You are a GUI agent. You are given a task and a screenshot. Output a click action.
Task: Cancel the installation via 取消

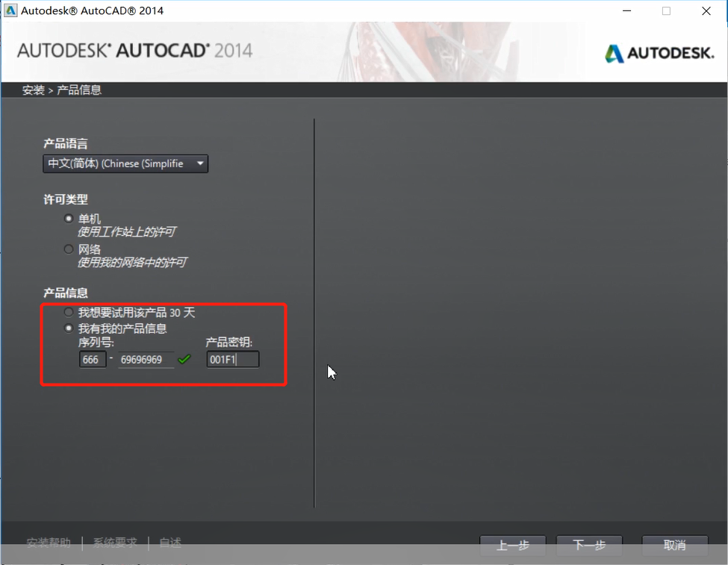[x=674, y=546]
